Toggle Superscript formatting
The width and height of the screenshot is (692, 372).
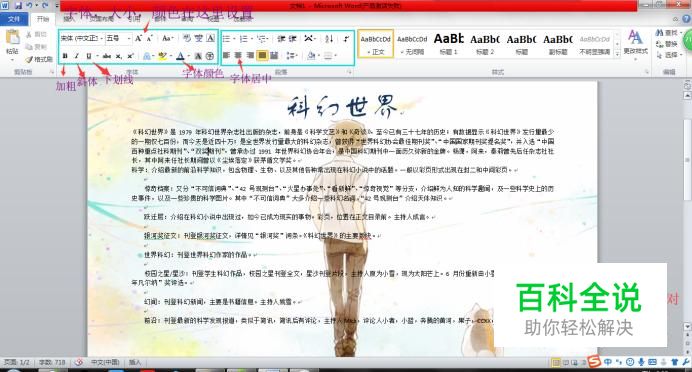click(130, 56)
